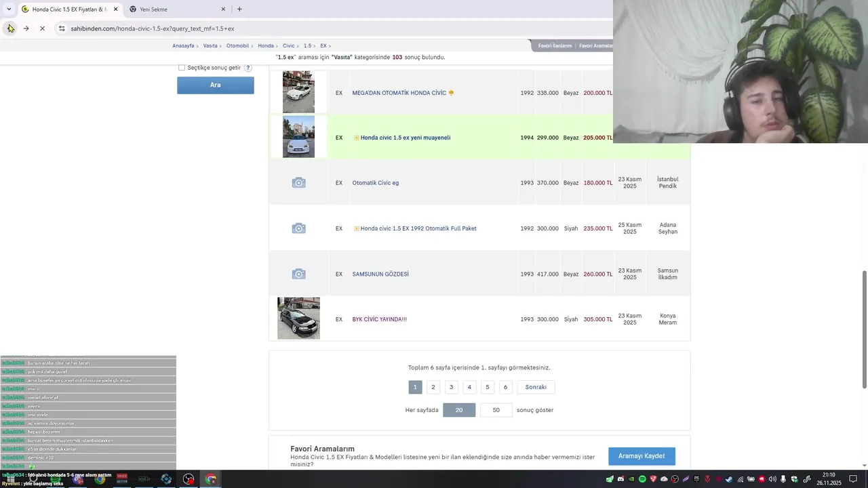Viewport: 868px width, 488px height.
Task: Click price 305.000 TL of BYK CİVİC
Action: coord(598,319)
